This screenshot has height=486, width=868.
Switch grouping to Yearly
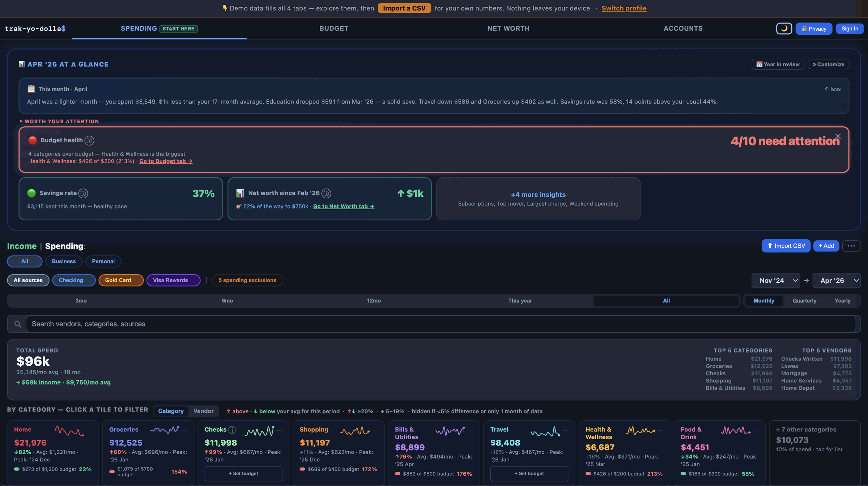[842, 301]
